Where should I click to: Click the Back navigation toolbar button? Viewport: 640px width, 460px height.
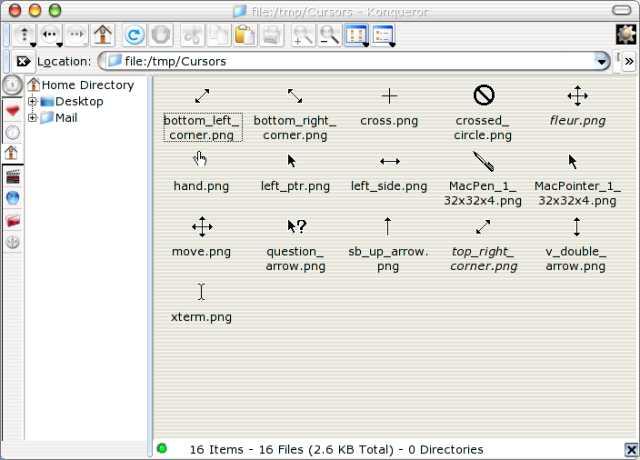[50, 35]
